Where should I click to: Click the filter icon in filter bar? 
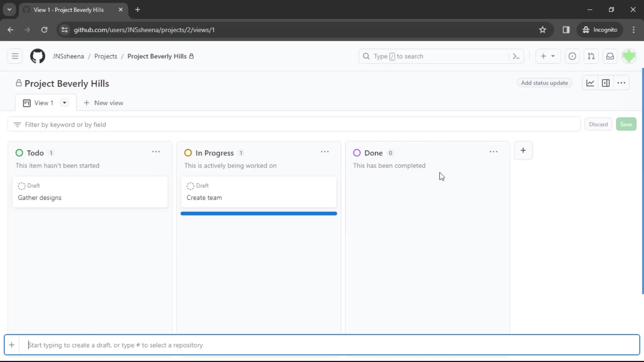(x=17, y=125)
